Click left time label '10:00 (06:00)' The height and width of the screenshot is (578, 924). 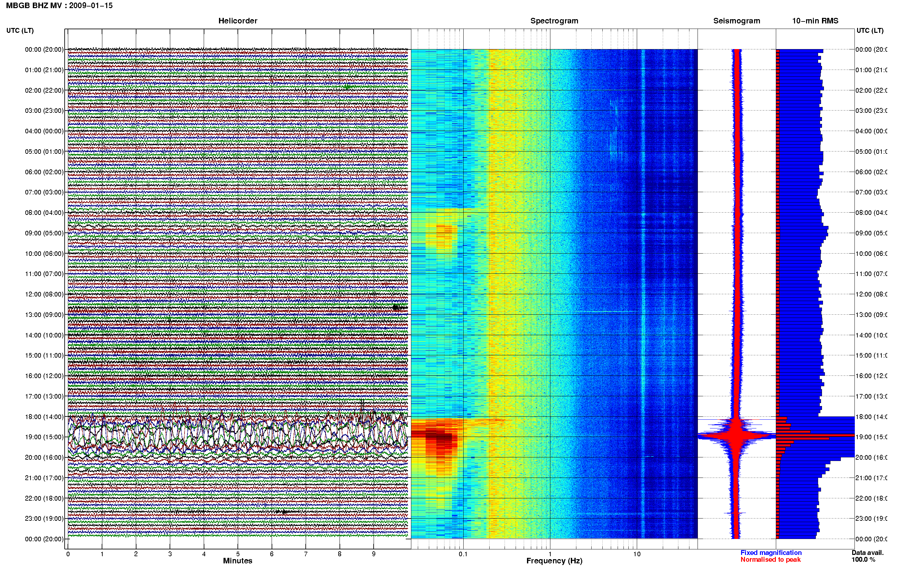pos(44,254)
